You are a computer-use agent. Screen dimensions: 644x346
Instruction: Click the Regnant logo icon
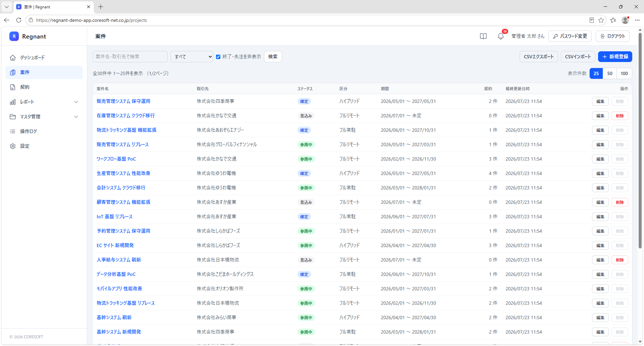tap(14, 36)
